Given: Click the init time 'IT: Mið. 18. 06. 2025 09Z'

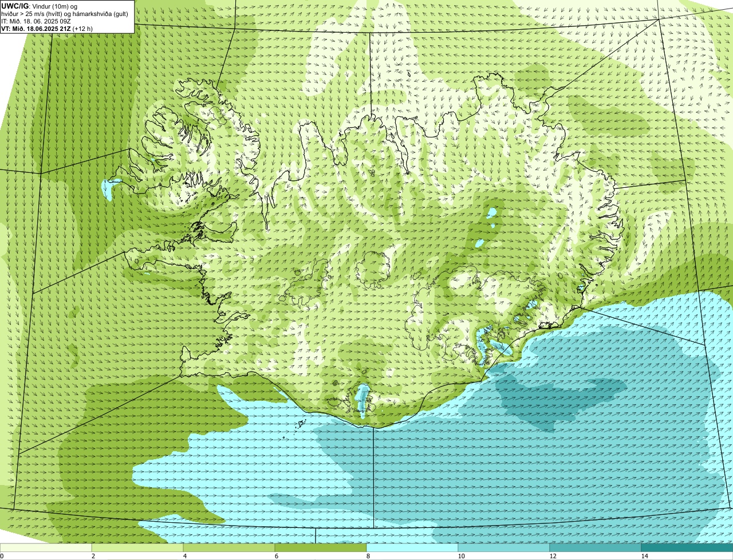Looking at the screenshot, I should (37, 21).
